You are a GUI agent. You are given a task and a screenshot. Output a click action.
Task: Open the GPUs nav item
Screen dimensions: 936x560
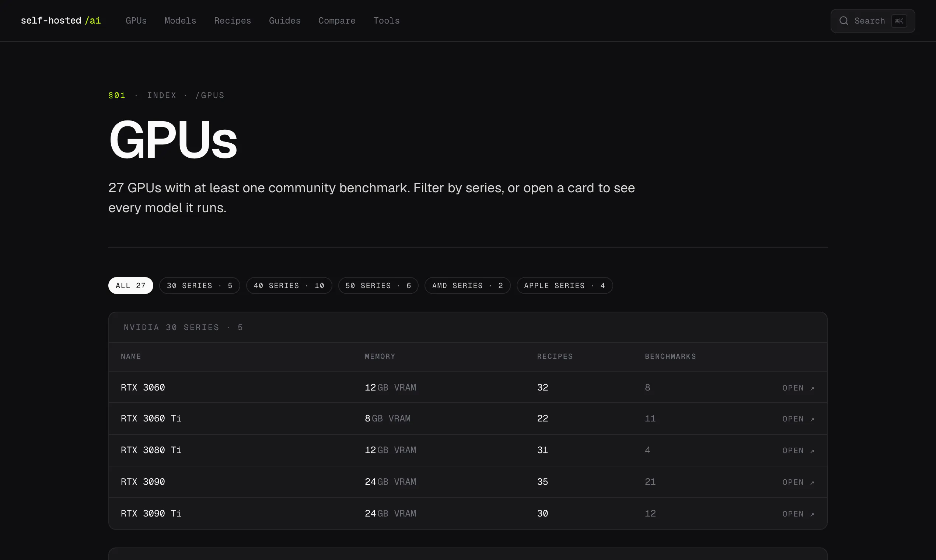136,21
